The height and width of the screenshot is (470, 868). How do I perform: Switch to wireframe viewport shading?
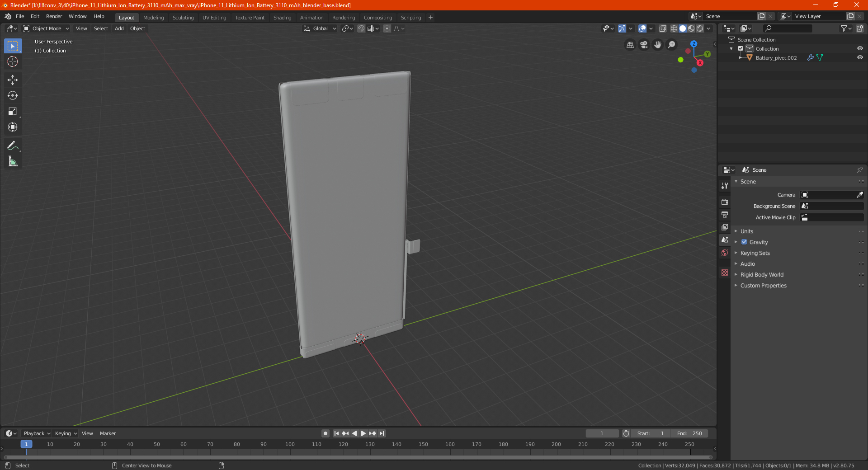674,28
